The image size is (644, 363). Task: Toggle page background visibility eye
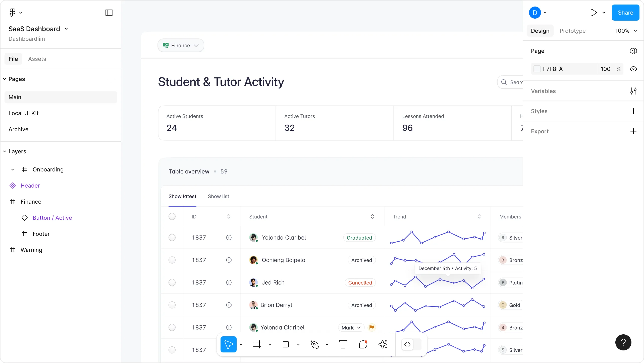click(633, 69)
